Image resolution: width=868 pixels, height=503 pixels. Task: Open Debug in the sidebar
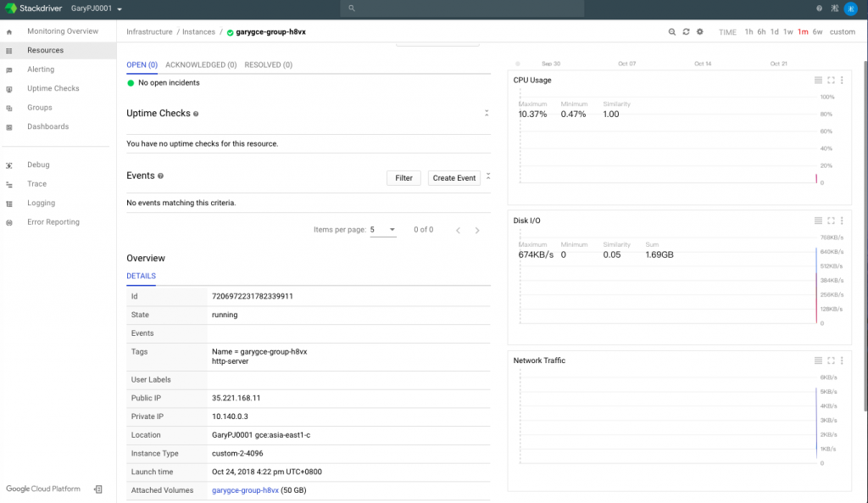(x=38, y=165)
